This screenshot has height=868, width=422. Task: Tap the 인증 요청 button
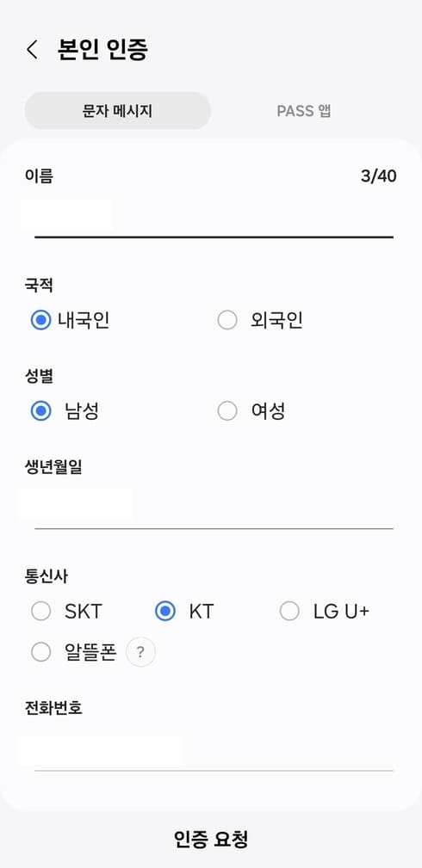point(211,840)
